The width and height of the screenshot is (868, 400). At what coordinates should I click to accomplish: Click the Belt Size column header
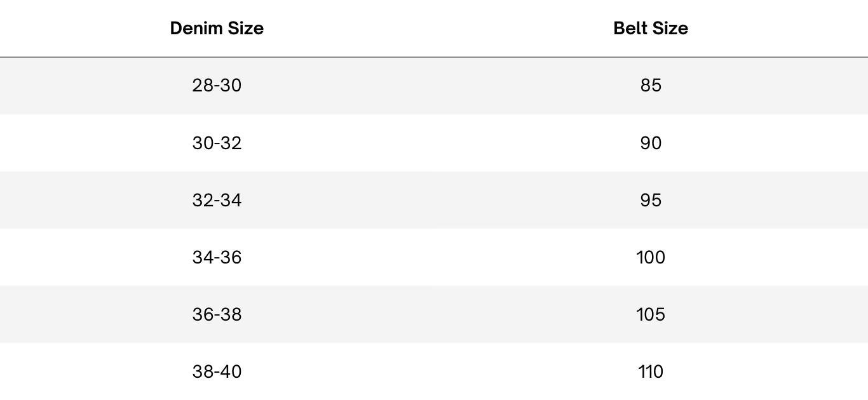651,28
